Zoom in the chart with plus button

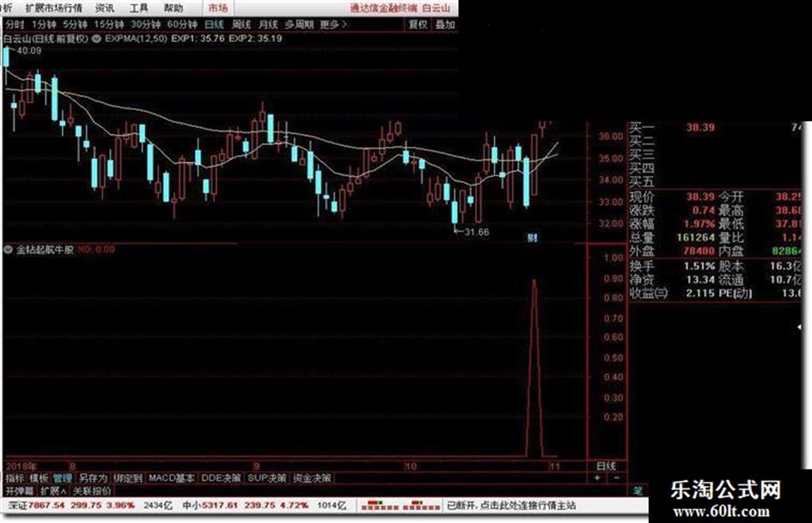pyautogui.click(x=597, y=477)
